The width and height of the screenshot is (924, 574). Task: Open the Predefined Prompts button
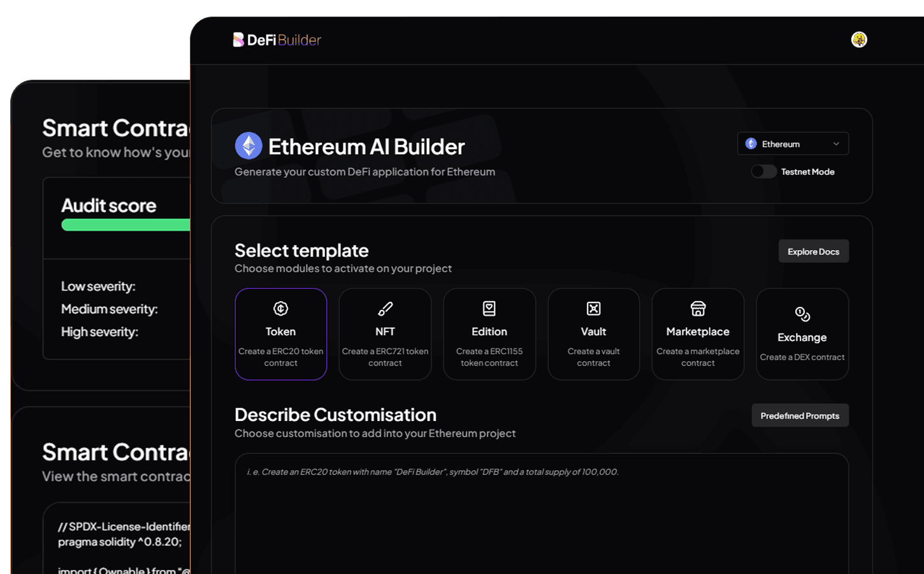pyautogui.click(x=800, y=416)
